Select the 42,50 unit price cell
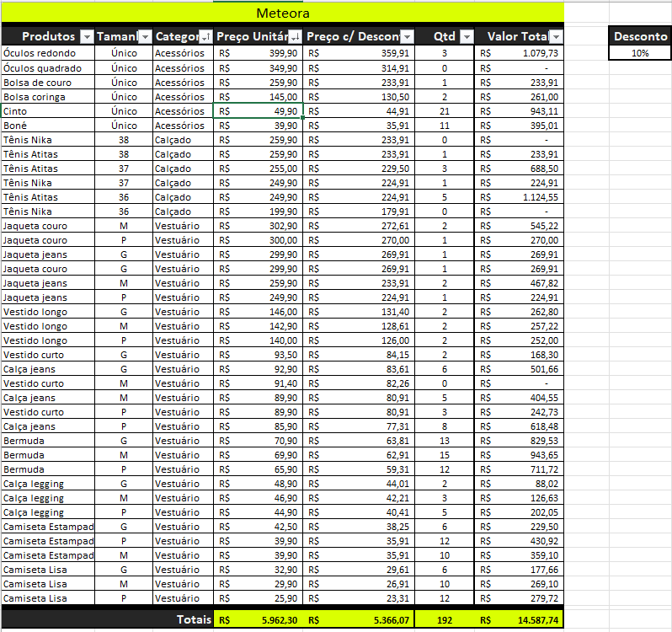 point(258,527)
